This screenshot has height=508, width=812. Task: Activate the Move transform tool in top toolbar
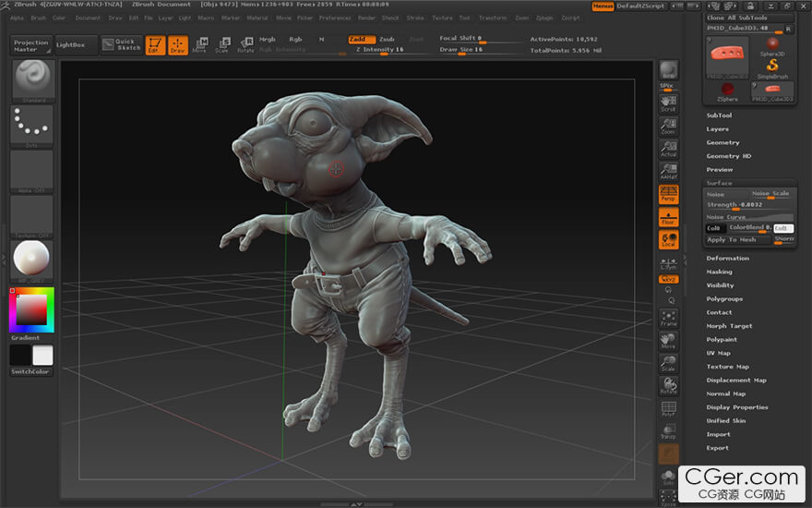[x=200, y=45]
